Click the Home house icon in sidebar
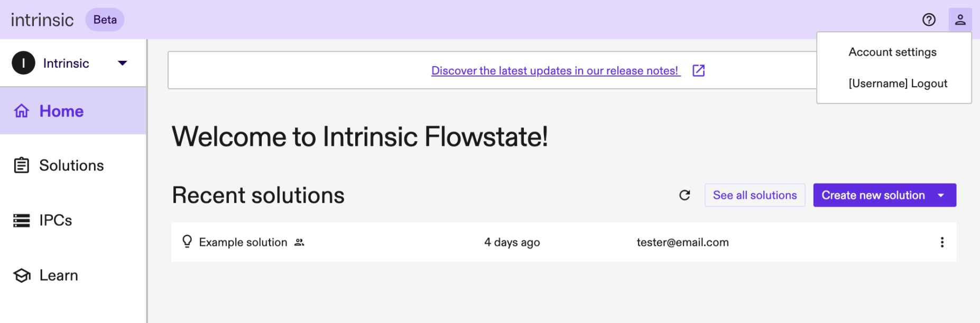 22,111
